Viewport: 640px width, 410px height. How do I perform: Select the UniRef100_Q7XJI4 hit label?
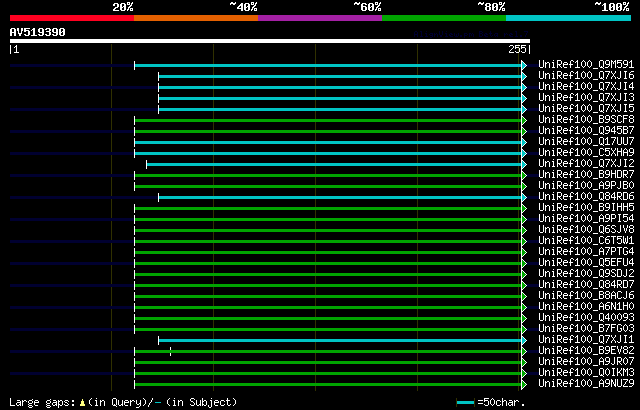tap(586, 86)
